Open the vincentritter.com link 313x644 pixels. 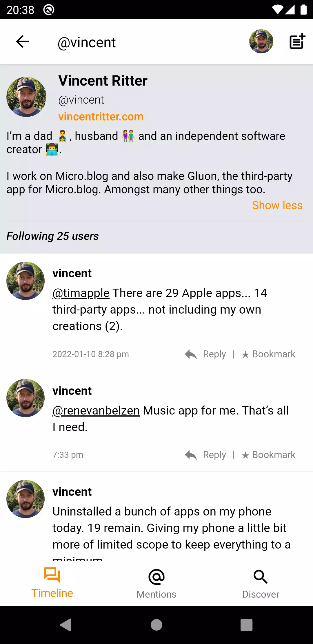101,117
